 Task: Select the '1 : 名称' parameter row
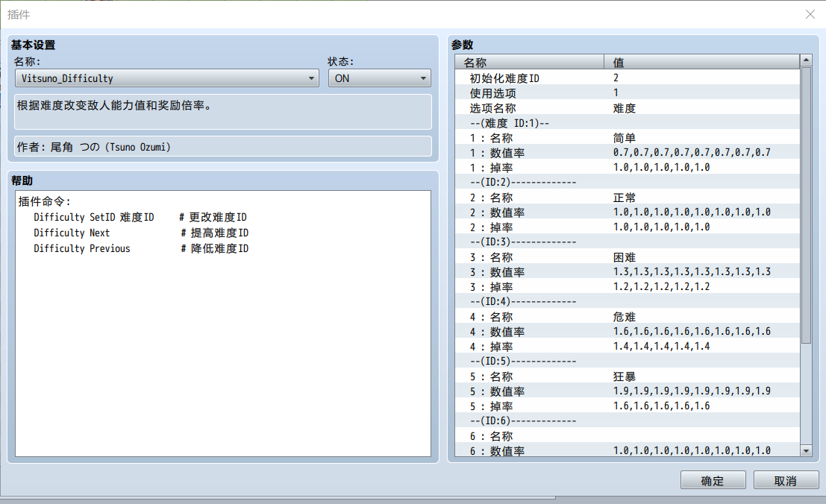click(x=628, y=138)
